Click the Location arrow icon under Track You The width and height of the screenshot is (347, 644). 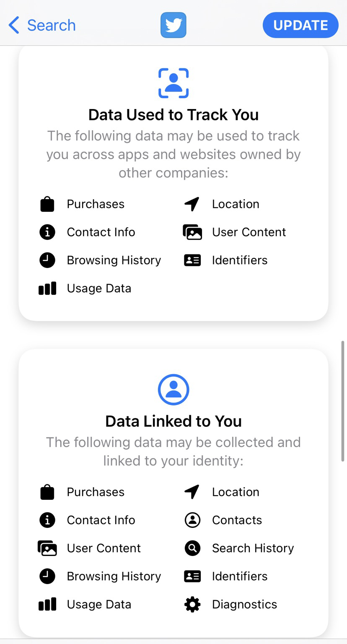[x=192, y=204]
